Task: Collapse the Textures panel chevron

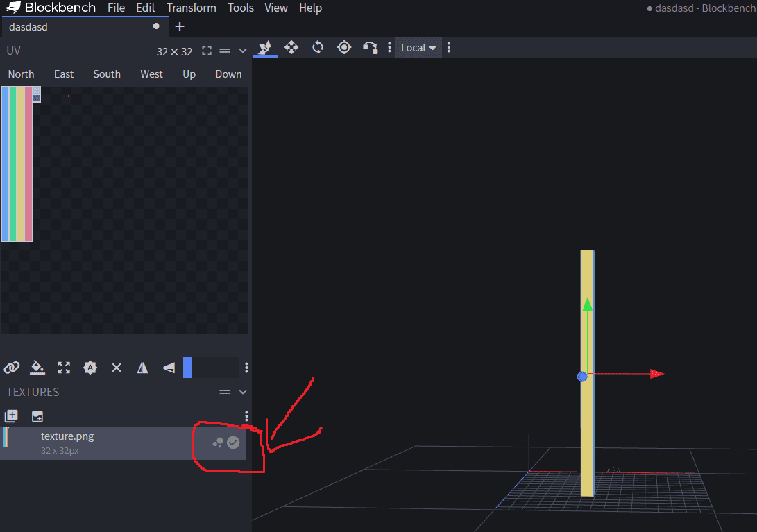Action: [242, 392]
